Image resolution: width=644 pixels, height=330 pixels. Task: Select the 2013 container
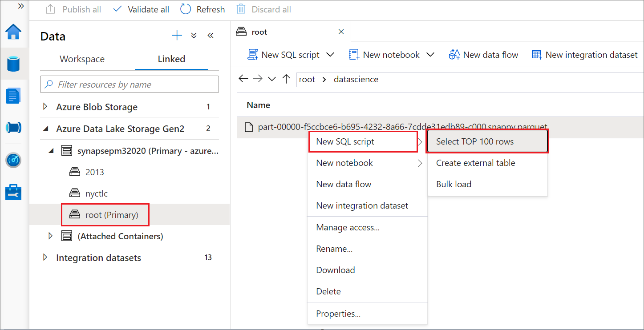point(130,172)
